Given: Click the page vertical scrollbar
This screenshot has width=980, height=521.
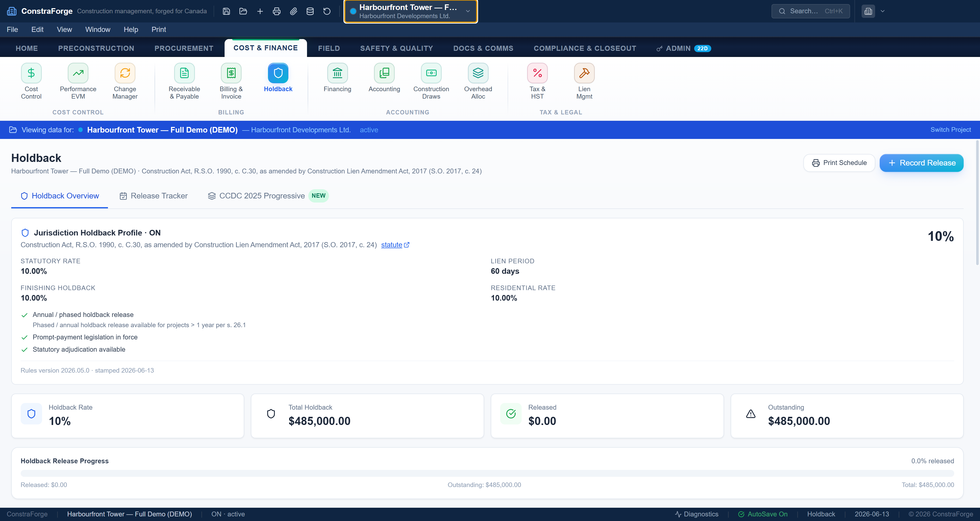Looking at the screenshot, I should pos(977,203).
